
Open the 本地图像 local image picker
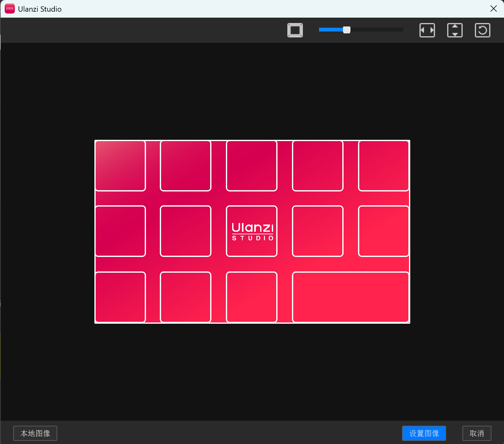(35, 433)
